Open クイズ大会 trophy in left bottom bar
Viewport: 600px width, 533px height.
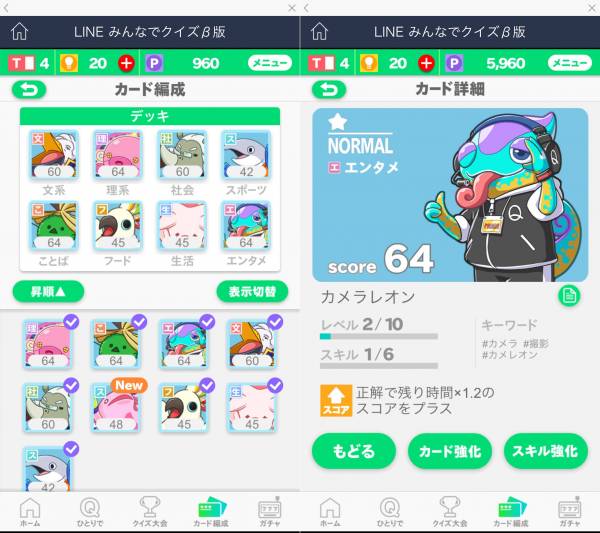coord(150,512)
